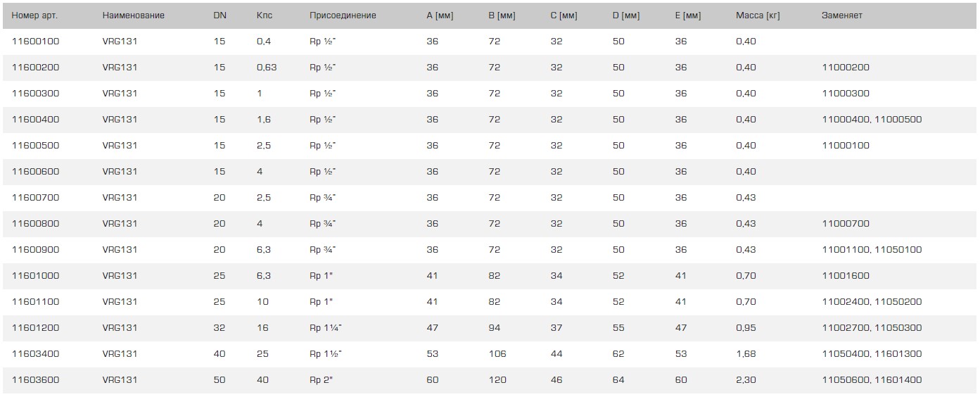Click replaced articles 11000400, 11000500
The width and height of the screenshot is (980, 397).
tap(872, 120)
